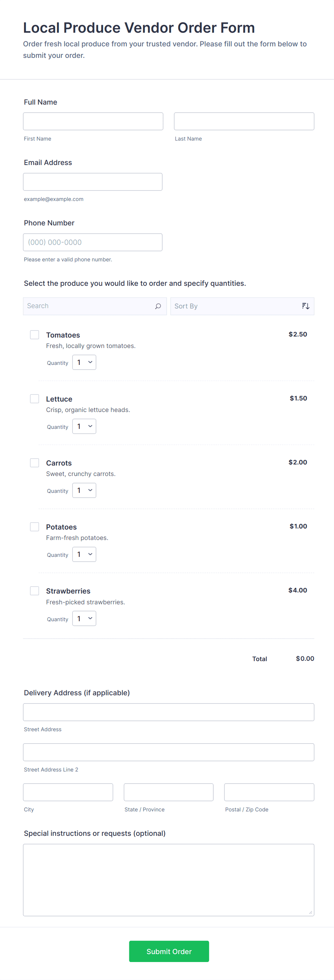
Task: Tick the Carrots checkbox
Action: tap(34, 463)
